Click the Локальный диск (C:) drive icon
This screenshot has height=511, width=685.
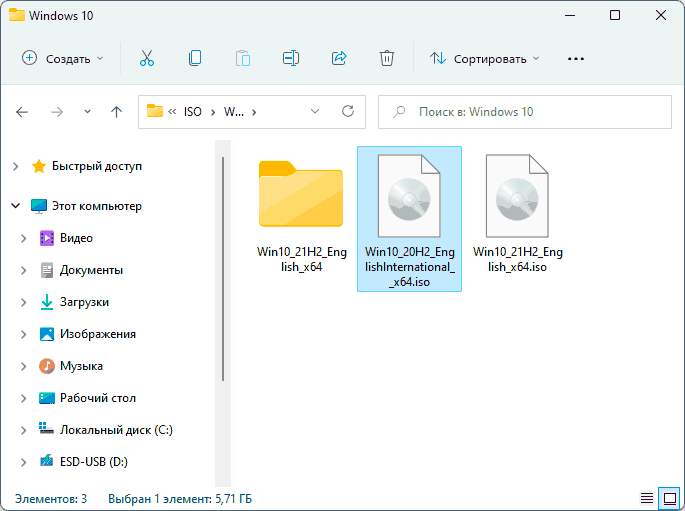pyautogui.click(x=46, y=428)
